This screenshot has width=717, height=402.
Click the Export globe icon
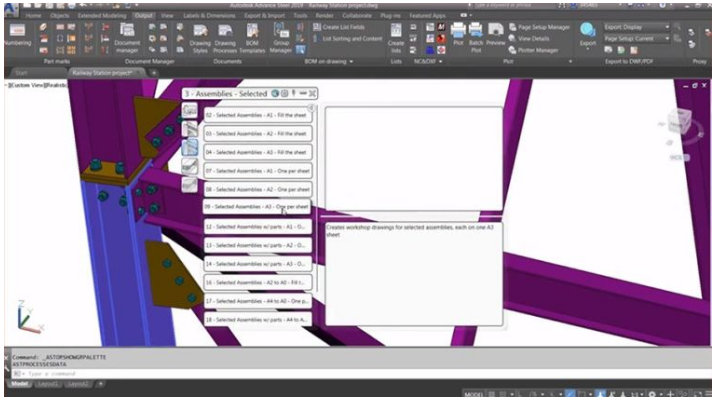pyautogui.click(x=588, y=30)
